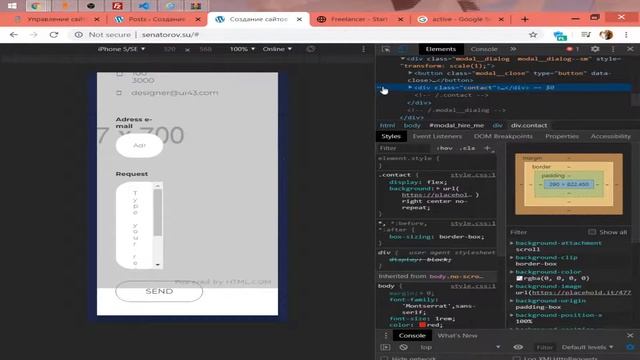
Task: Click the translate extension icon in toolbar
Action: (x=560, y=36)
